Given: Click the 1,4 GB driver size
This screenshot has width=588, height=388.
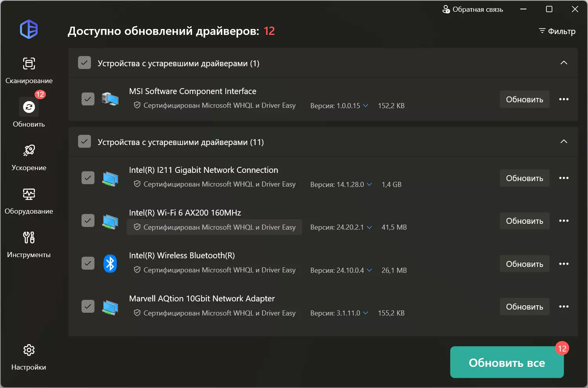Looking at the screenshot, I should [392, 185].
